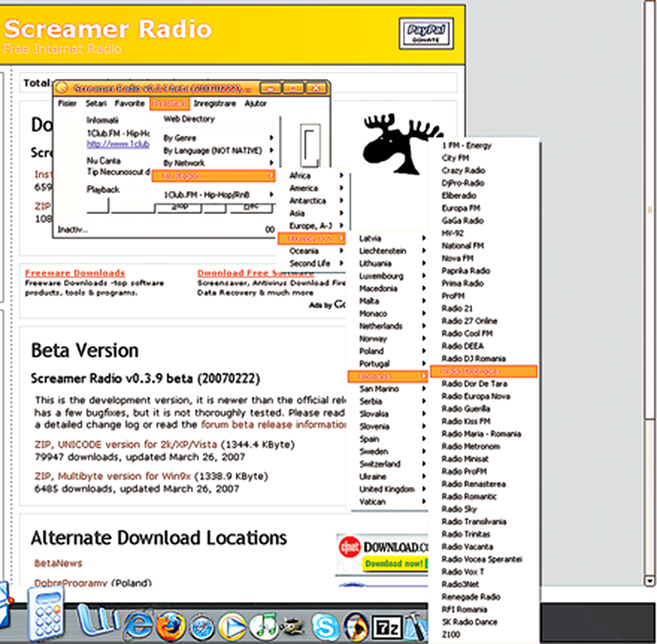The width and height of the screenshot is (657, 644).
Task: Open the blue W-shaped dock icon
Action: (x=97, y=619)
